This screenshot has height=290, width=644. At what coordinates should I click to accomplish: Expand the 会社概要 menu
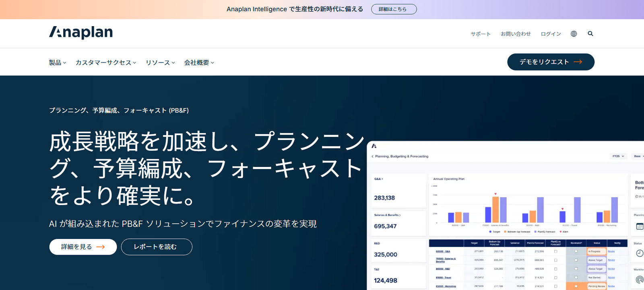coord(199,63)
